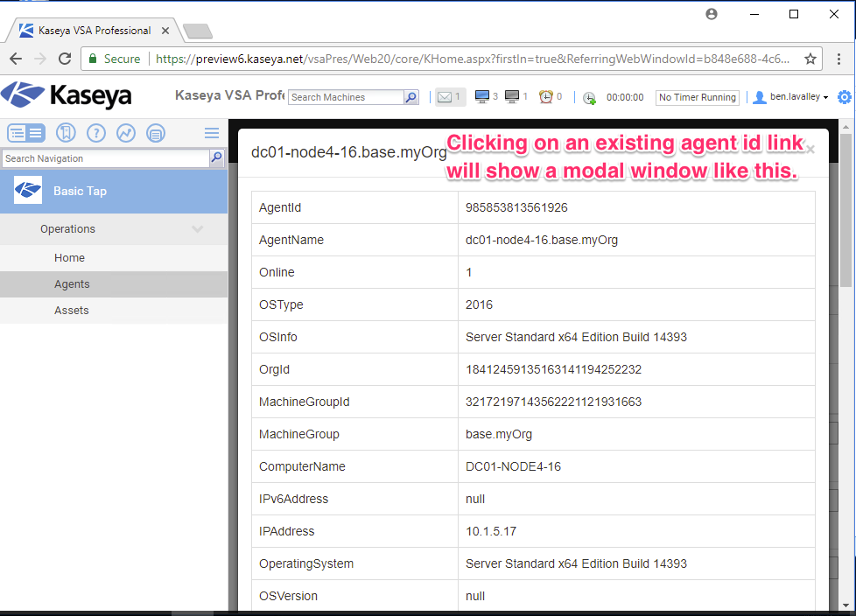Click the IPv6Address row label

click(294, 499)
